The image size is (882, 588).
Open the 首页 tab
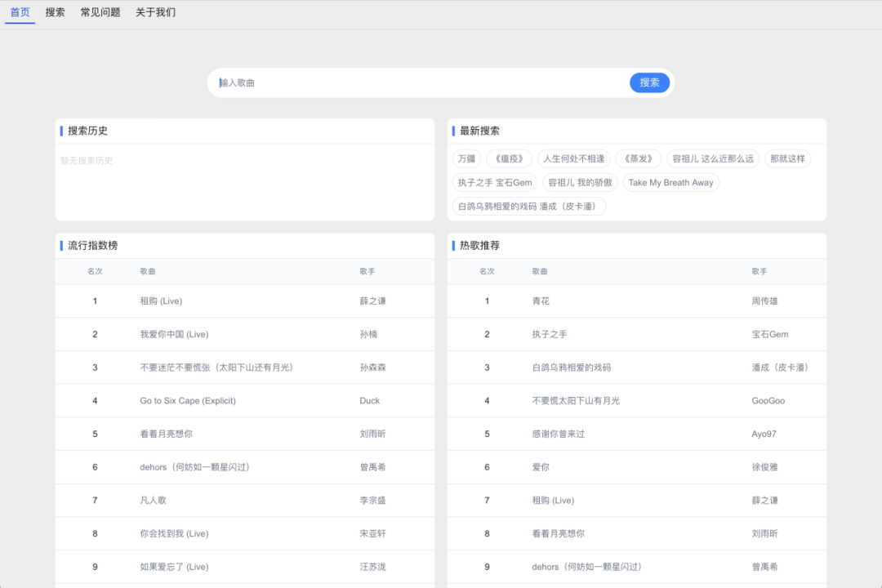pos(20,12)
